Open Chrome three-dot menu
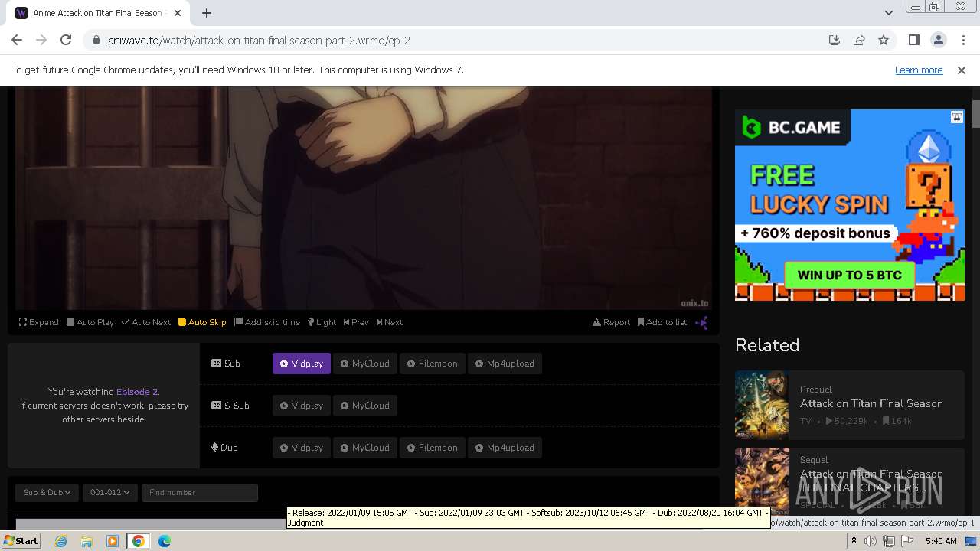 963,40
